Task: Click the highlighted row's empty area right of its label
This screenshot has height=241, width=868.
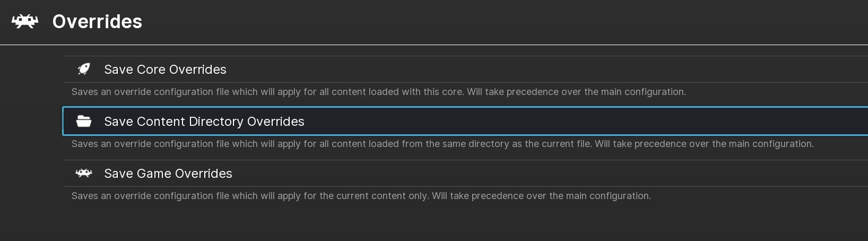Action: 584,121
